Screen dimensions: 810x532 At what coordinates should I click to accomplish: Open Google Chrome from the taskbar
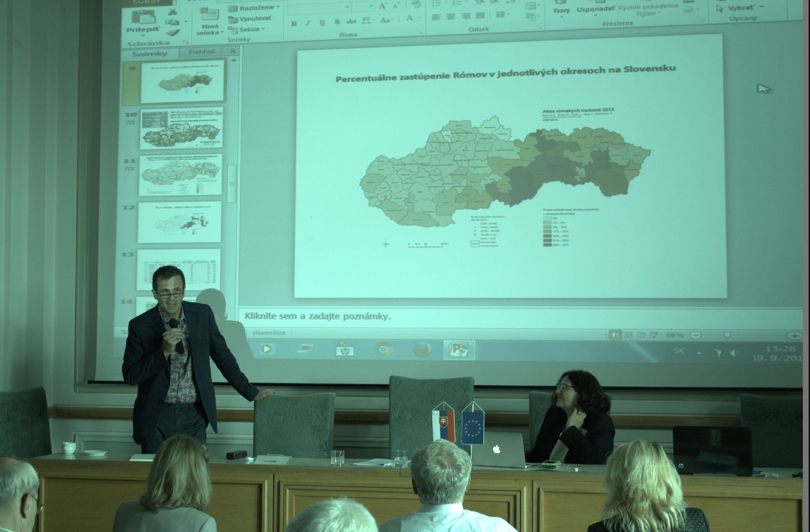pos(383,350)
